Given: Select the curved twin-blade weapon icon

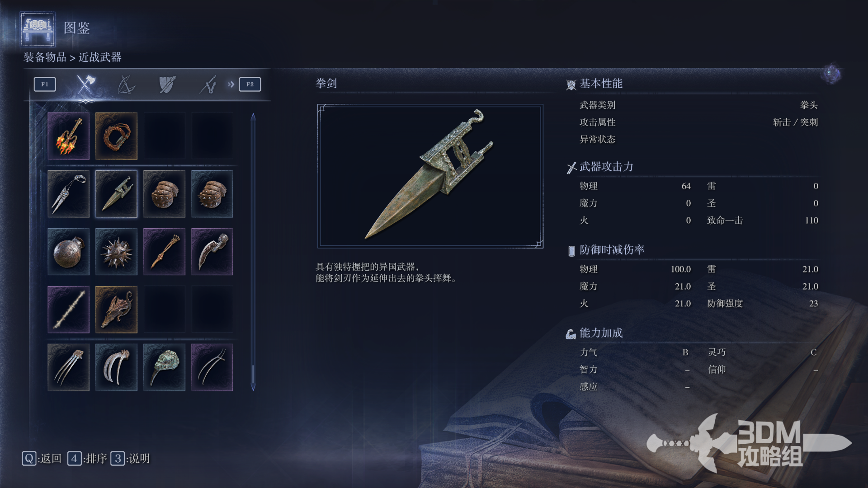Looking at the screenshot, I should 212,367.
